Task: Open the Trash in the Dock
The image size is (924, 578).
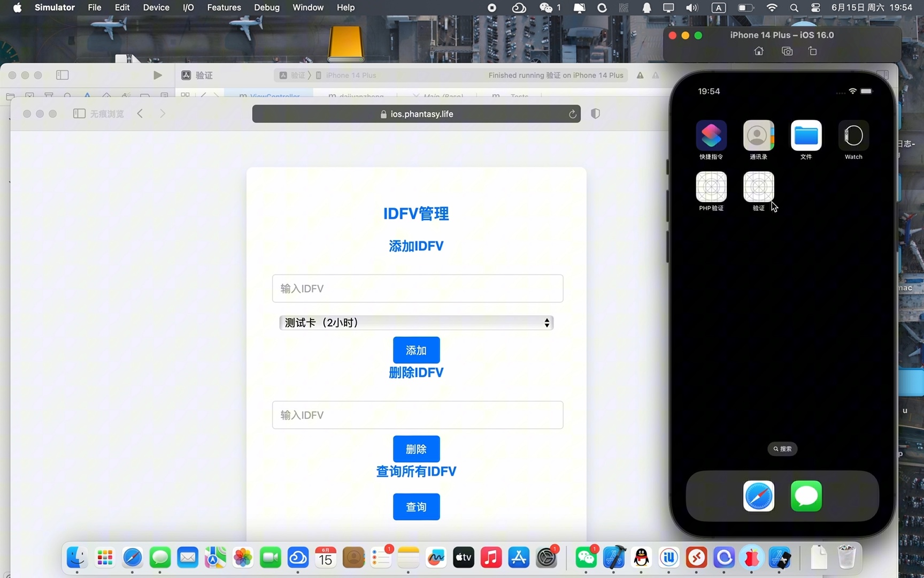Action: point(846,558)
